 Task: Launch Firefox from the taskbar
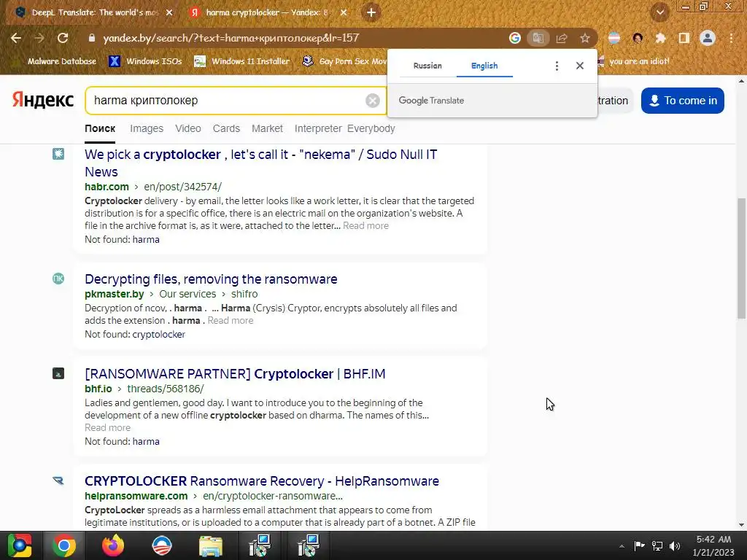click(x=113, y=545)
